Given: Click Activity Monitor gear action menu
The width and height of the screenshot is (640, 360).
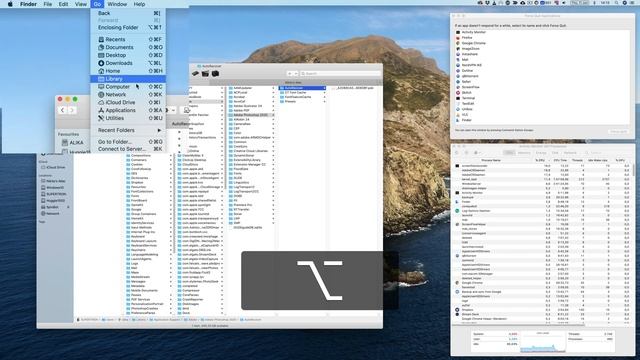Looking at the screenshot, I should (477, 153).
